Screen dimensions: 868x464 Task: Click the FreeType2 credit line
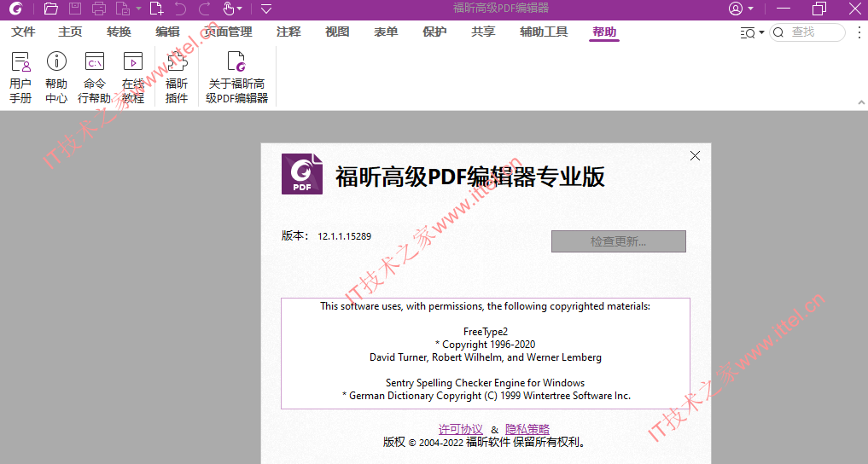(486, 332)
